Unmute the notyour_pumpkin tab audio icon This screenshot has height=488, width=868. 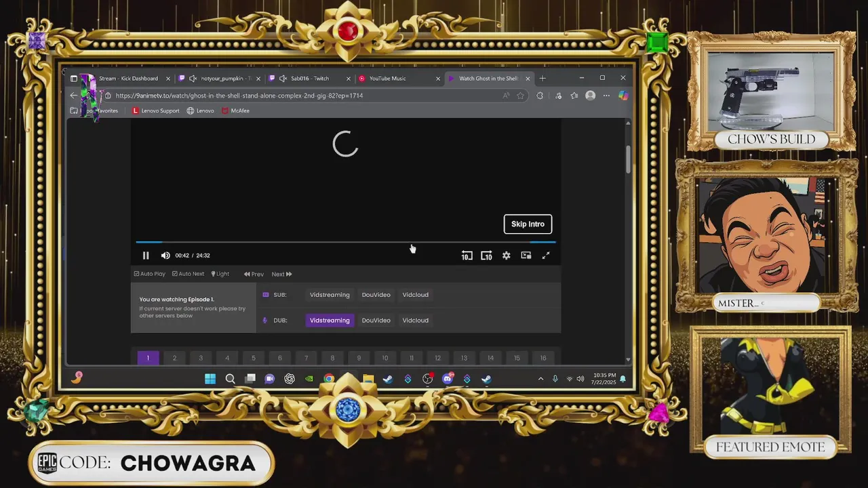pos(193,79)
